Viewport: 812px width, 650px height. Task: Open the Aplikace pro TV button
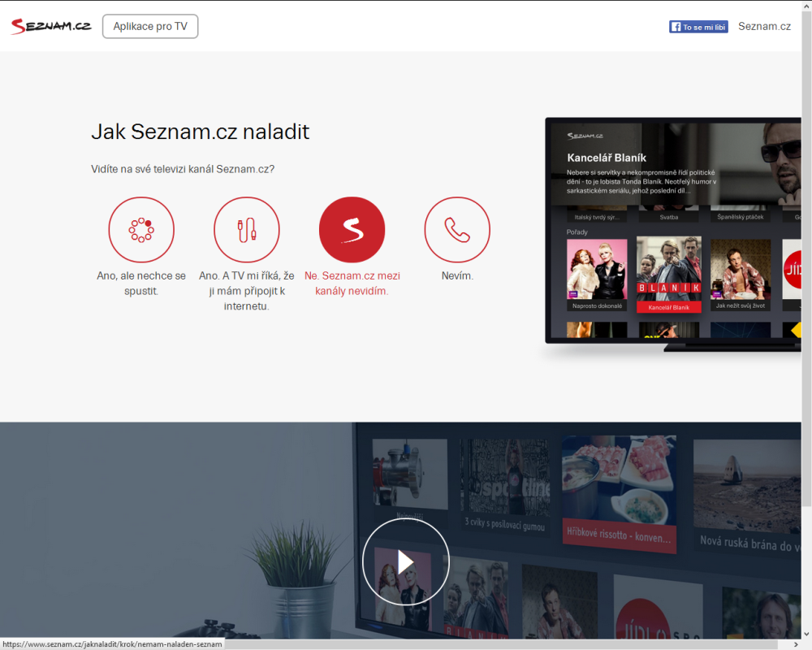click(x=150, y=27)
